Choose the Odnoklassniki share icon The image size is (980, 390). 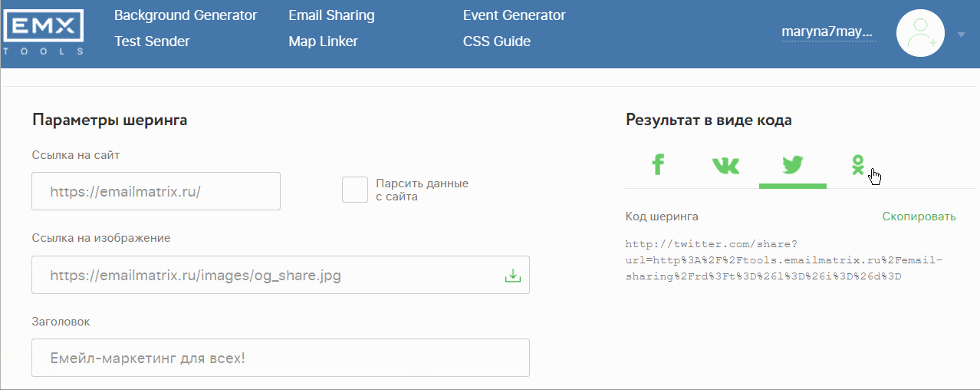[x=859, y=164]
